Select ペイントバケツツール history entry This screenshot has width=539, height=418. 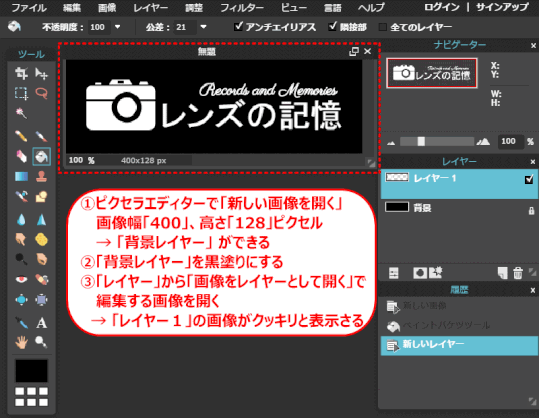tap(459, 326)
